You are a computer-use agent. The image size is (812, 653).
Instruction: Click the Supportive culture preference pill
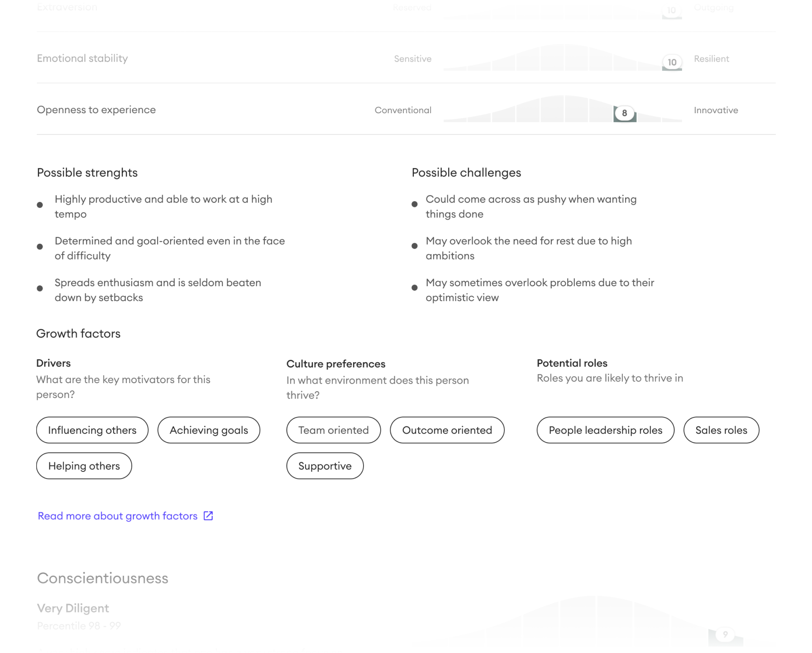pos(325,466)
